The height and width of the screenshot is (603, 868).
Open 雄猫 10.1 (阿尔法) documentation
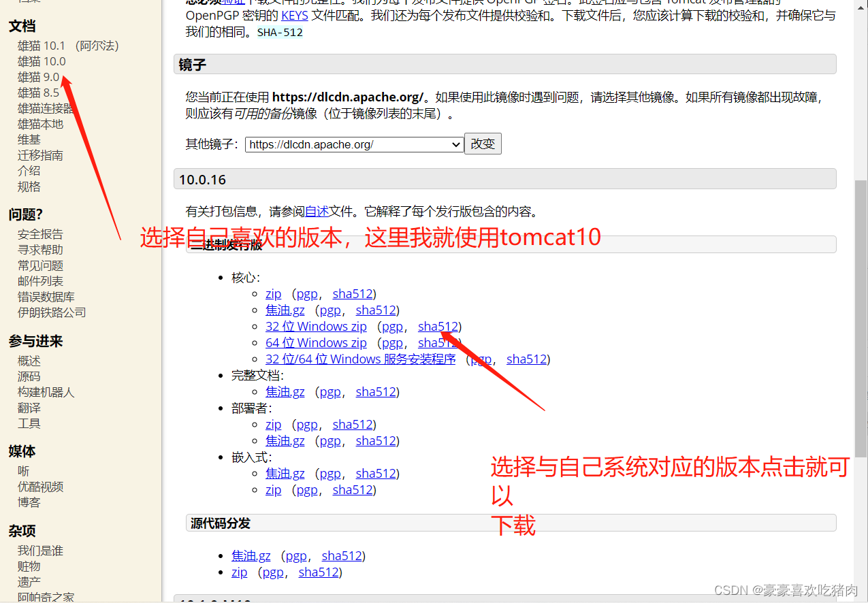[x=68, y=46]
